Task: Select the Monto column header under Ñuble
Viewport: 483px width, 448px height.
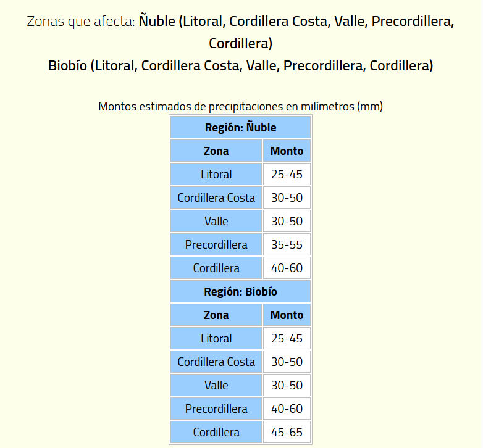Action: coord(287,151)
